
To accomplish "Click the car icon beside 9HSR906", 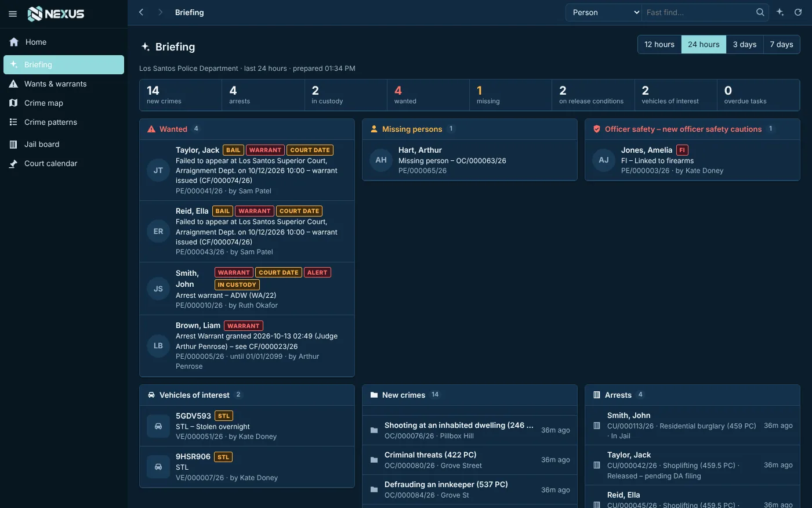I will coord(158,467).
